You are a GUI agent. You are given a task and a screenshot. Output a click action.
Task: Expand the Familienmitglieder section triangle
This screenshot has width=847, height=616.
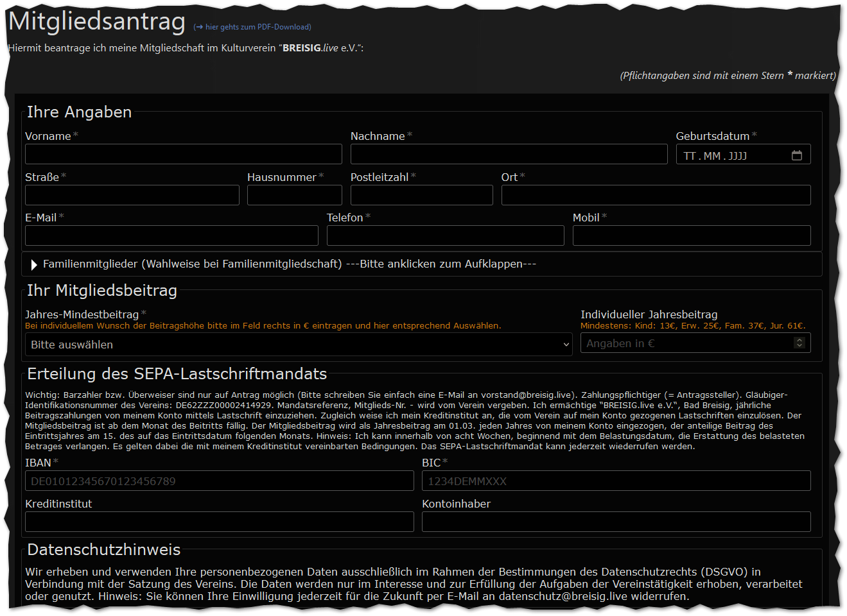click(34, 264)
